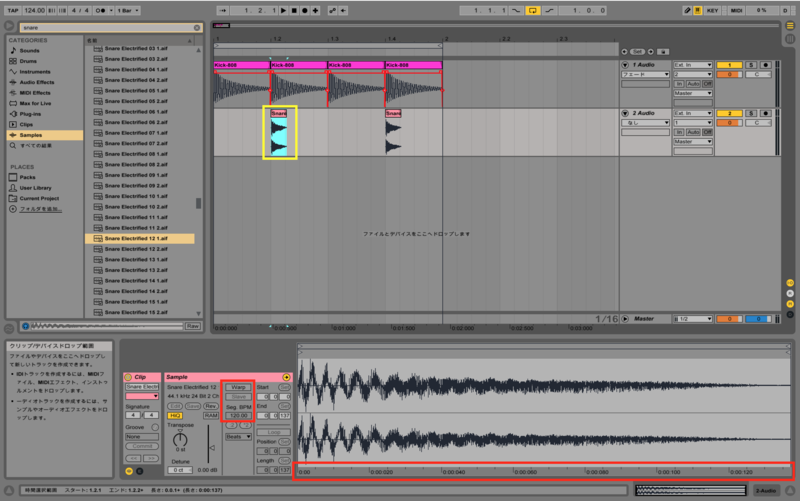This screenshot has width=800, height=501.
Task: Open the quantization 1 Bar dropdown
Action: 128,10
